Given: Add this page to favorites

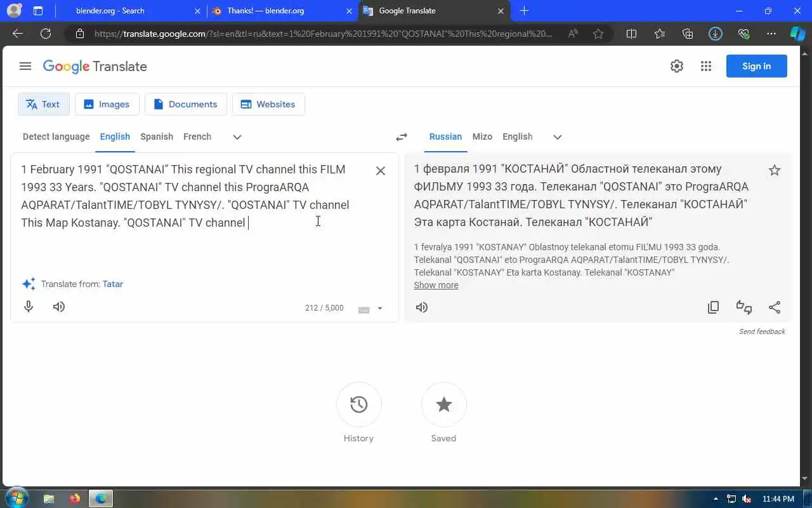Looking at the screenshot, I should [x=598, y=34].
